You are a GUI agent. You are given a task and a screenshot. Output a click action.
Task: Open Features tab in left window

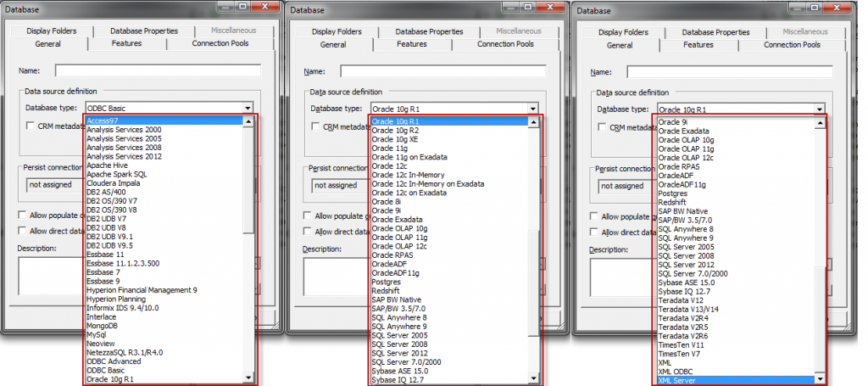pos(127,43)
